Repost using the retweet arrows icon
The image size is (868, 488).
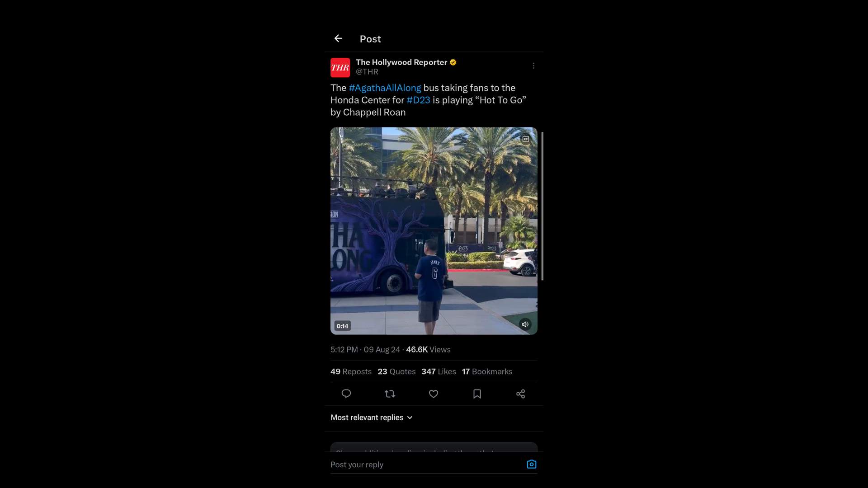click(x=390, y=394)
